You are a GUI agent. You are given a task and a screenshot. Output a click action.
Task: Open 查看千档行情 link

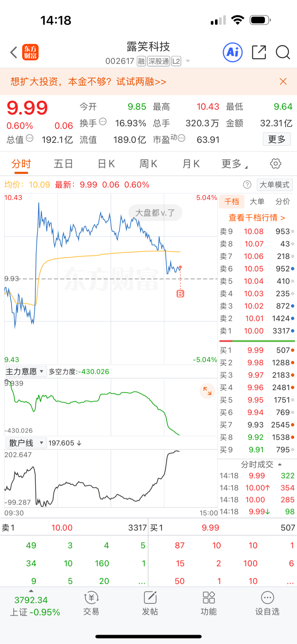257,218
